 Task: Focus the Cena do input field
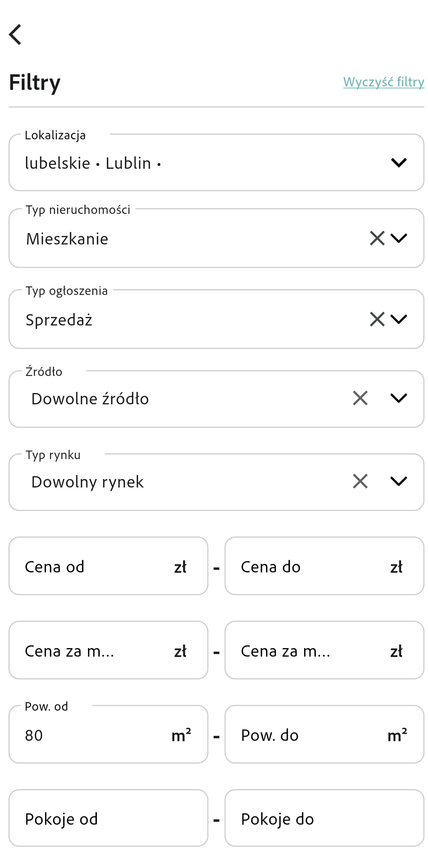point(324,566)
